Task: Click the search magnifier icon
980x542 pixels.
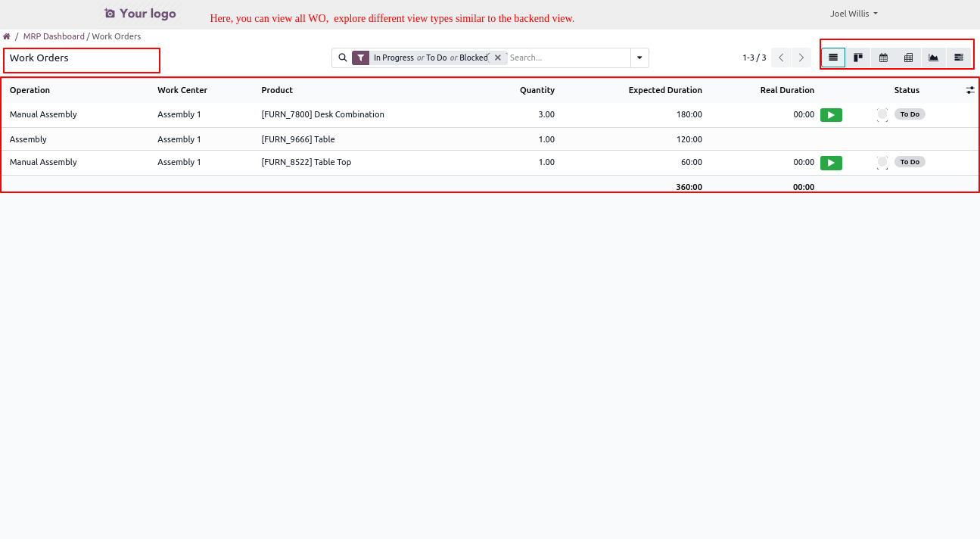Action: coord(342,58)
